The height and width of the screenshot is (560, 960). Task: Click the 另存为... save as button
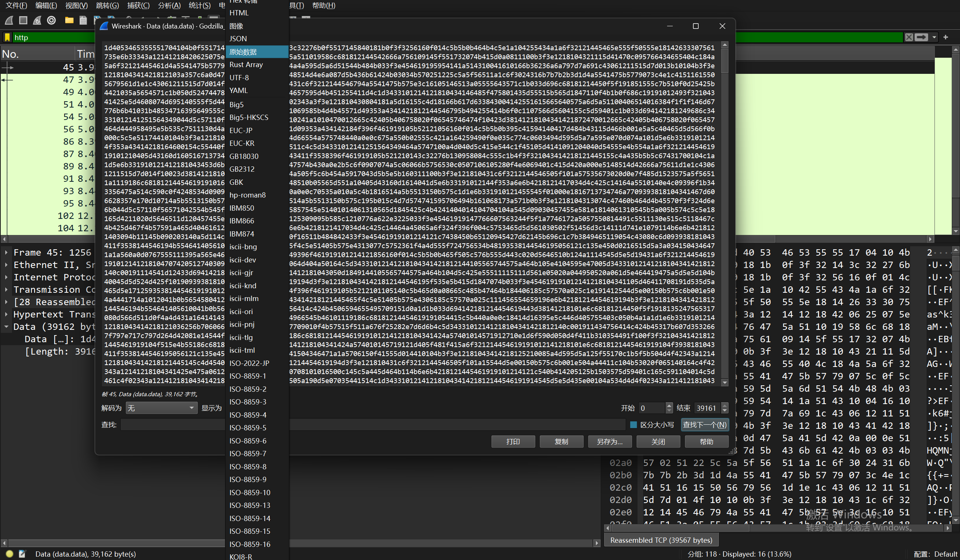(609, 442)
